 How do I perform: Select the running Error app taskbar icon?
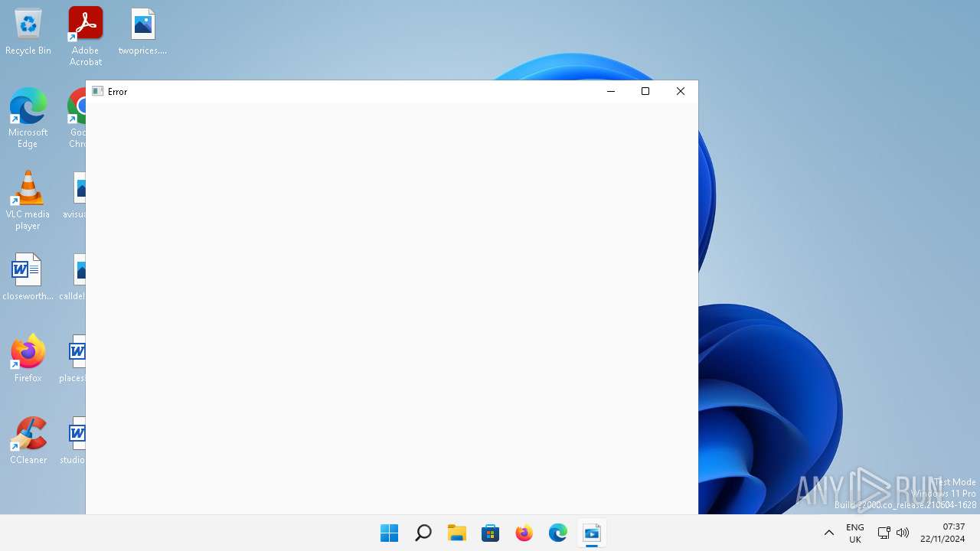pyautogui.click(x=591, y=533)
